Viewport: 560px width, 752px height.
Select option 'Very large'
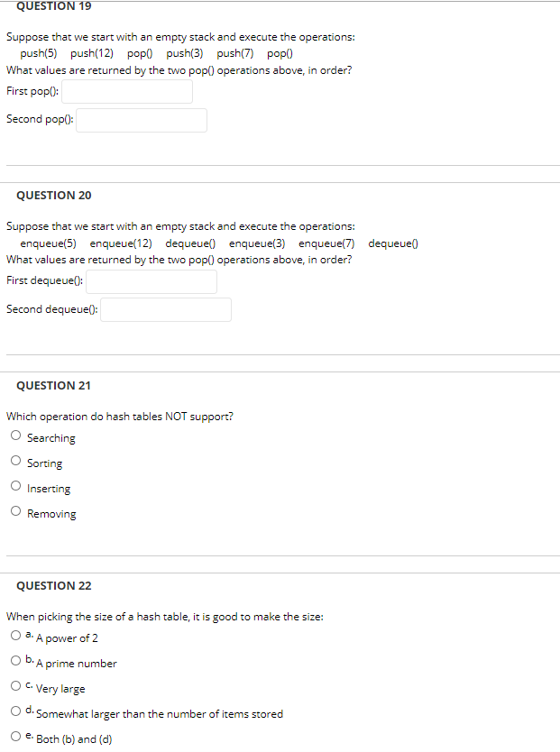pos(15,685)
